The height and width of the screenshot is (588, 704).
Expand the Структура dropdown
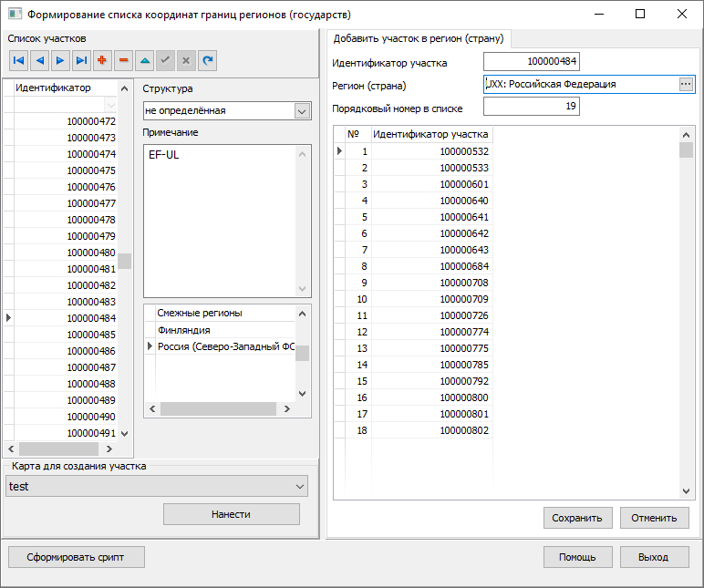point(303,110)
